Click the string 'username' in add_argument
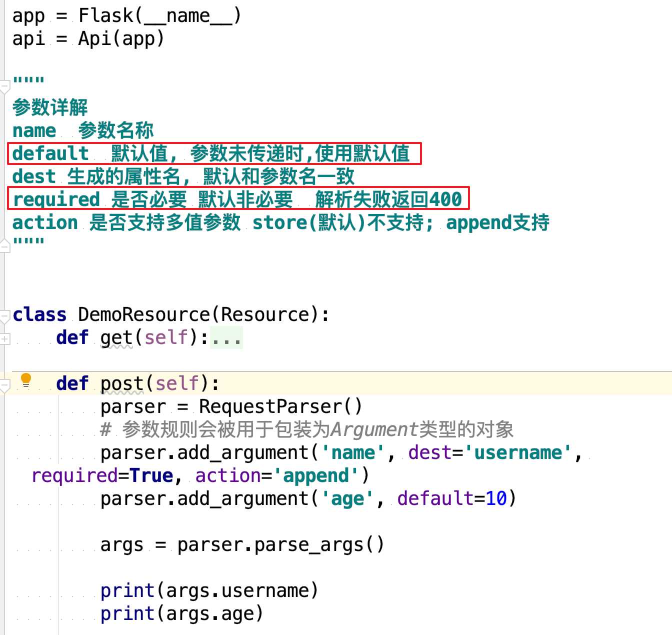The height and width of the screenshot is (635, 672). point(518,452)
